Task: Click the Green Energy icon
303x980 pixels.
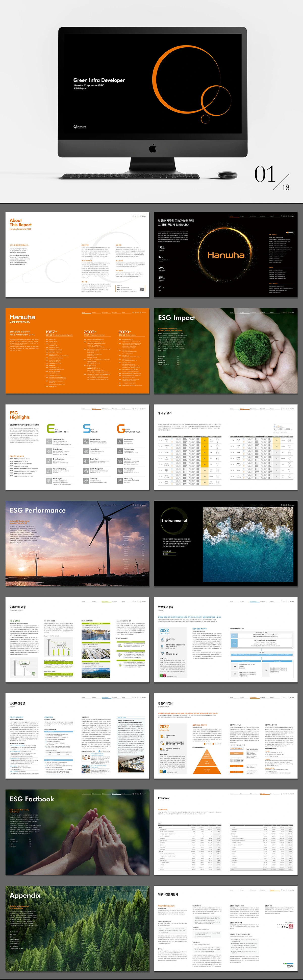Action: click(49, 451)
